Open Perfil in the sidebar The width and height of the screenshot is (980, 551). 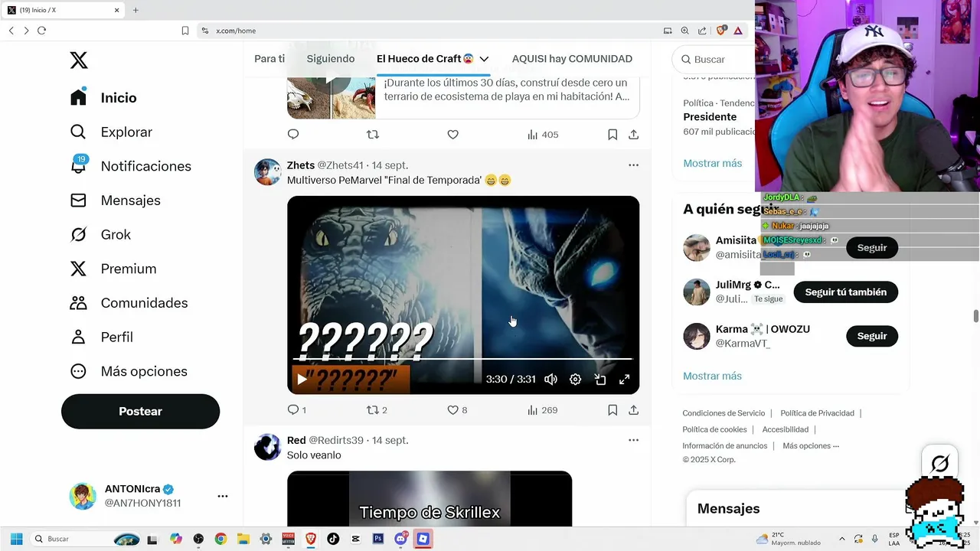coord(101,337)
